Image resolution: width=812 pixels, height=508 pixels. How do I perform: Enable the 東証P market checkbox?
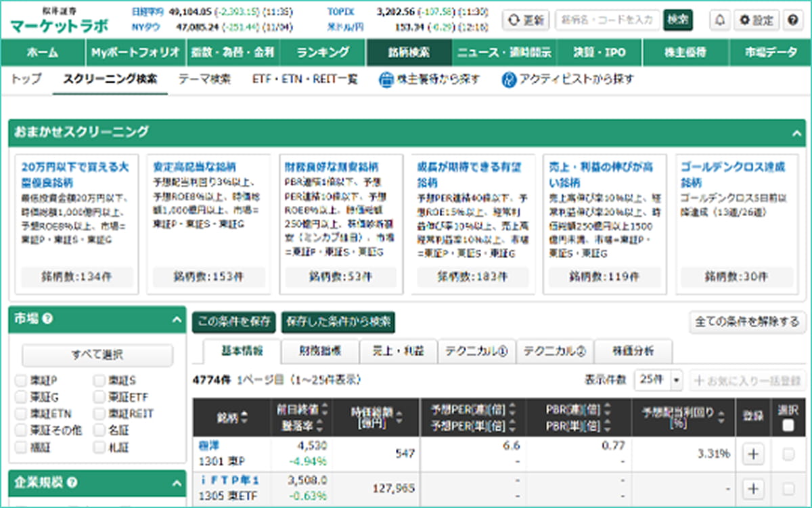pos(22,381)
